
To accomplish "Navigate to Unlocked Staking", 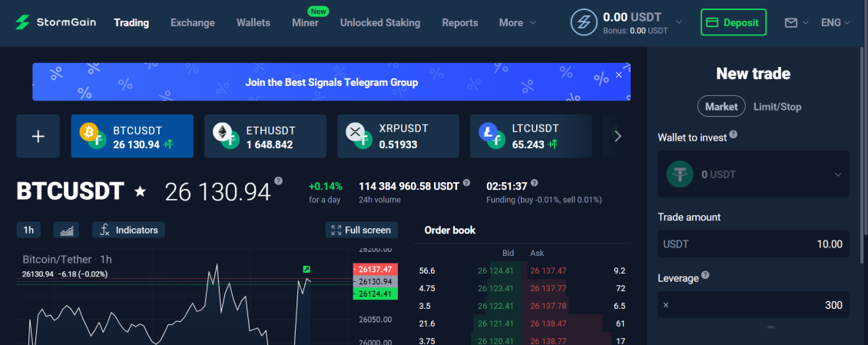I will (x=379, y=23).
